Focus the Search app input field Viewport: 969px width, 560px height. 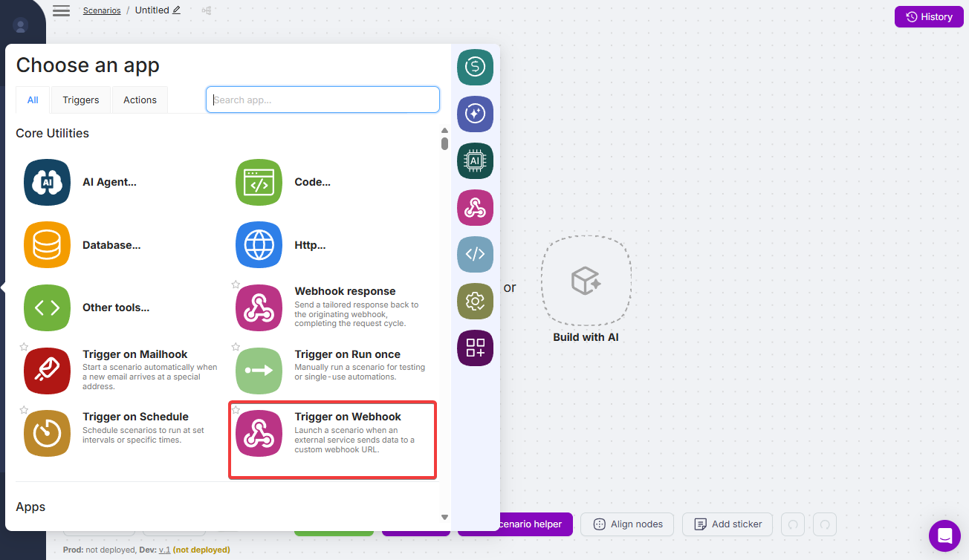click(323, 100)
